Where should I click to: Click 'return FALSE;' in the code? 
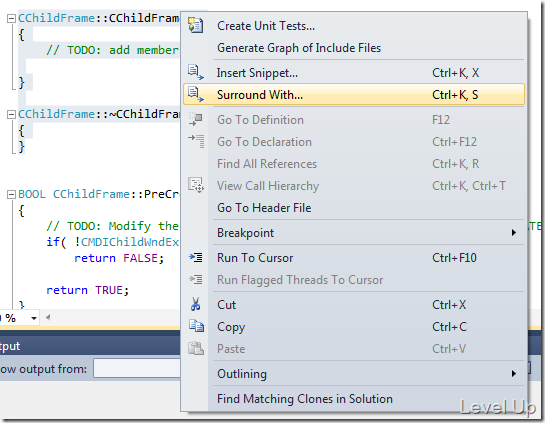(x=119, y=258)
